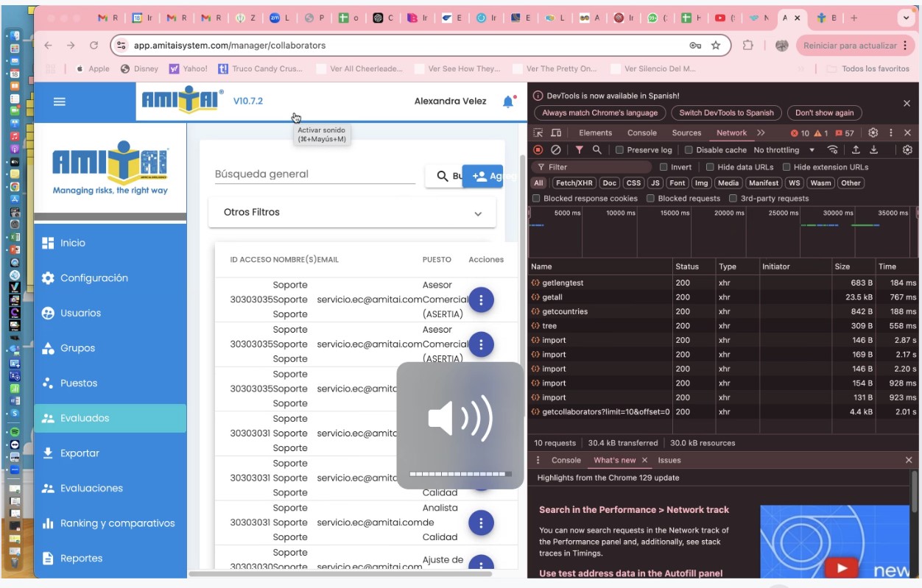Click the inspect element picker icon

point(538,133)
